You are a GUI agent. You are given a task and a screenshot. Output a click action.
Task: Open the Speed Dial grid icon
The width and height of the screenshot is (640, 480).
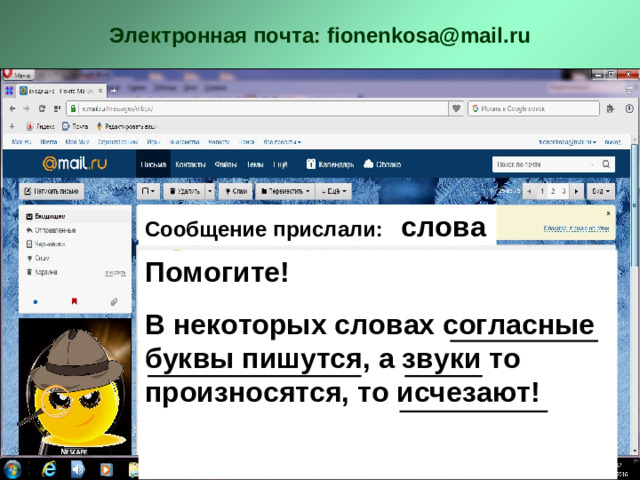[x=9, y=91]
